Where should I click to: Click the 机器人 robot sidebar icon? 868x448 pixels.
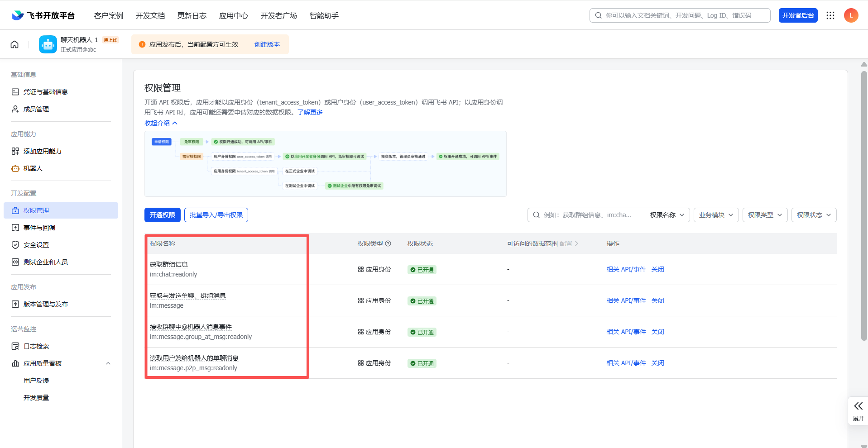pyautogui.click(x=15, y=168)
